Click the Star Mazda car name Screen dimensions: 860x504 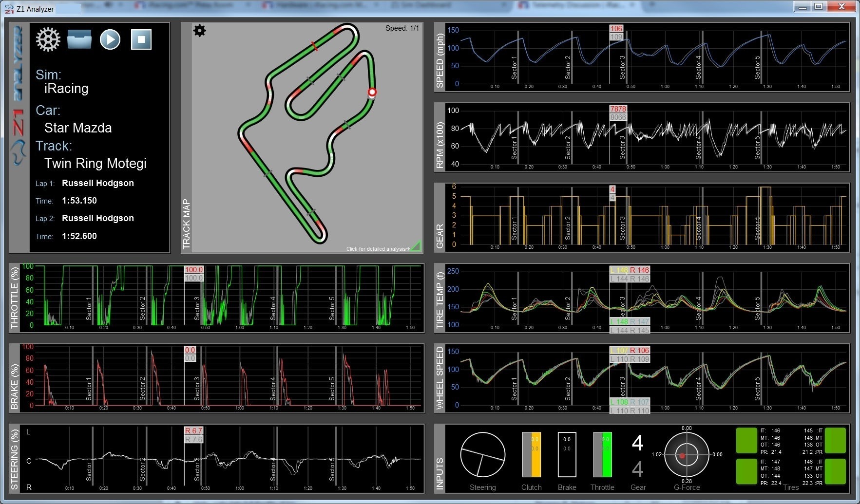coord(78,128)
